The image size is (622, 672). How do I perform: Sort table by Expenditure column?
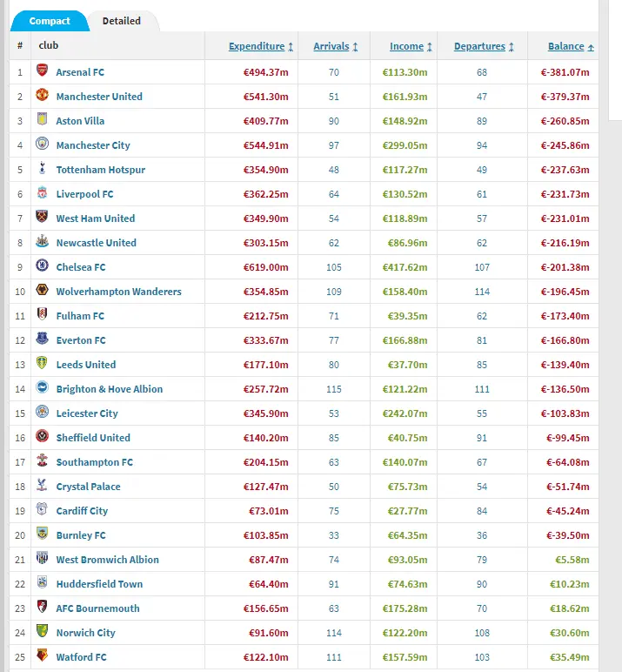coord(257,46)
